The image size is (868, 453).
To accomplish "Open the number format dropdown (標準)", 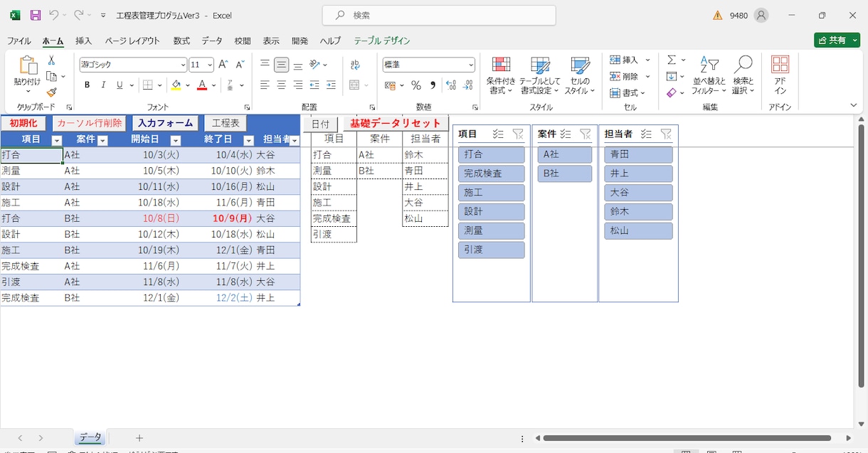I will (x=471, y=65).
